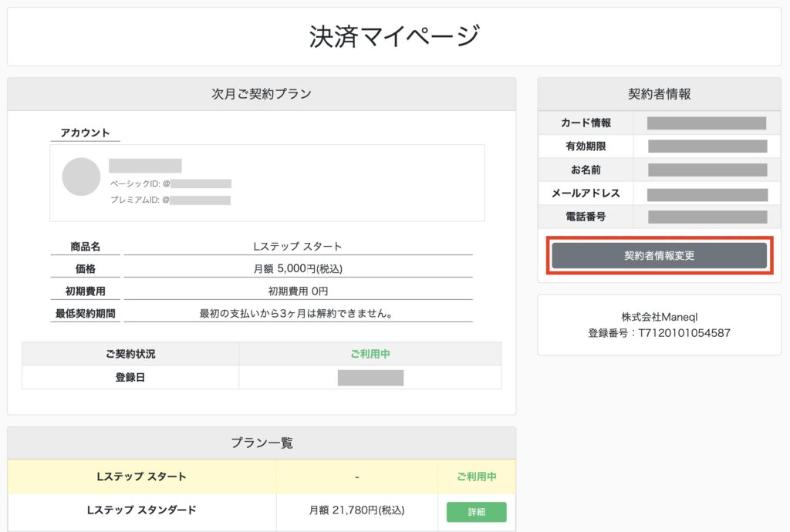Select the Lステップ スタート row in plan list

[142, 476]
